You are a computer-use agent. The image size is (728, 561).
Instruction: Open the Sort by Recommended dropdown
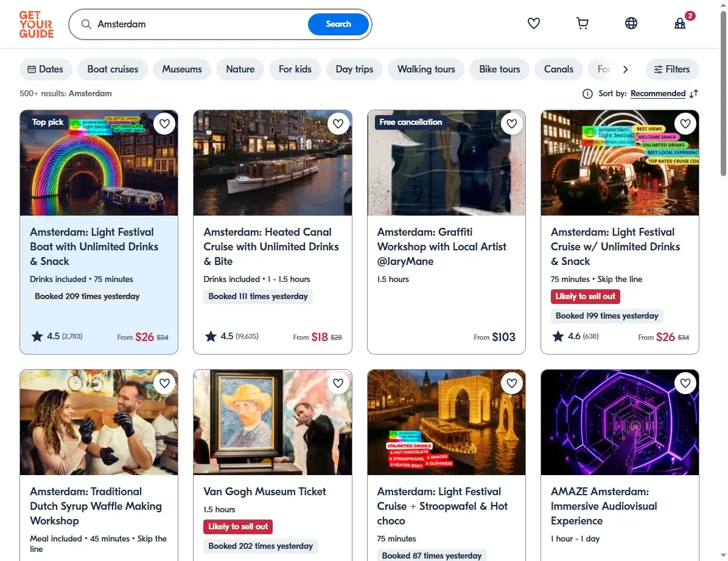(658, 93)
